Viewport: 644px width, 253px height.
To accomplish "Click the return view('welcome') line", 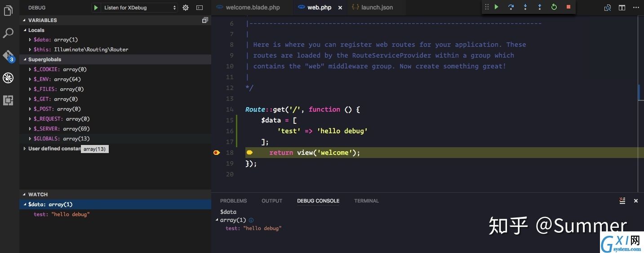I will tap(315, 153).
